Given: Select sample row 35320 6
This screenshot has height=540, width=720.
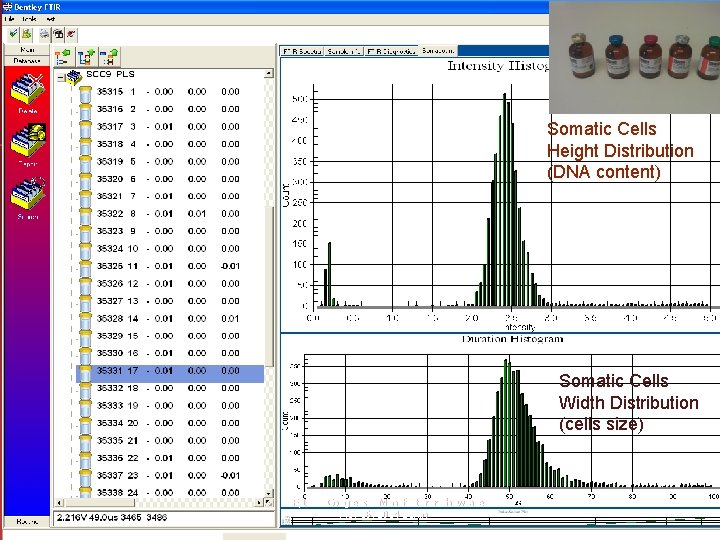Looking at the screenshot, I should (168, 179).
